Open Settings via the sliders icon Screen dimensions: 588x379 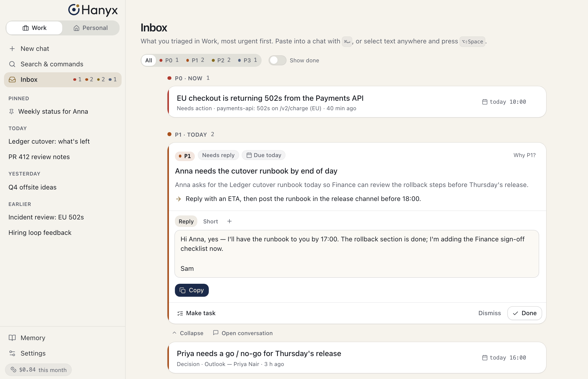pos(12,353)
